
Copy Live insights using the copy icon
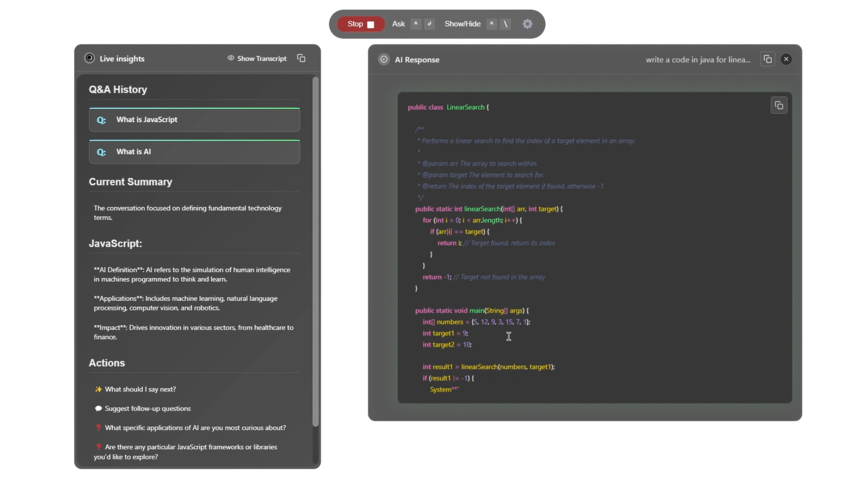(301, 58)
